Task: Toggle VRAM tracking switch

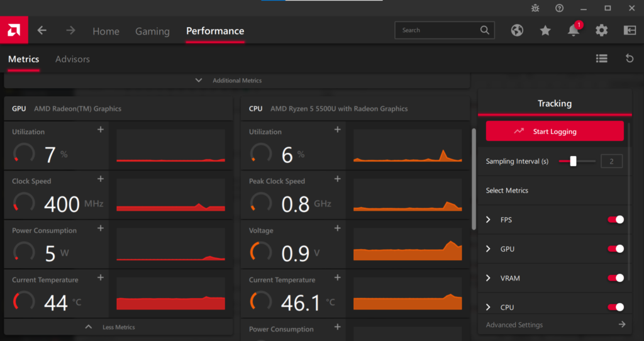Action: click(x=616, y=278)
